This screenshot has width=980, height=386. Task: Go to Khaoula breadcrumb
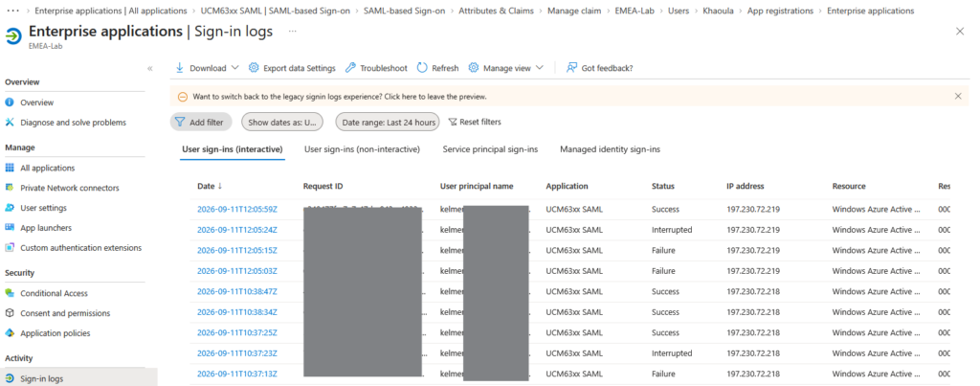pos(718,11)
